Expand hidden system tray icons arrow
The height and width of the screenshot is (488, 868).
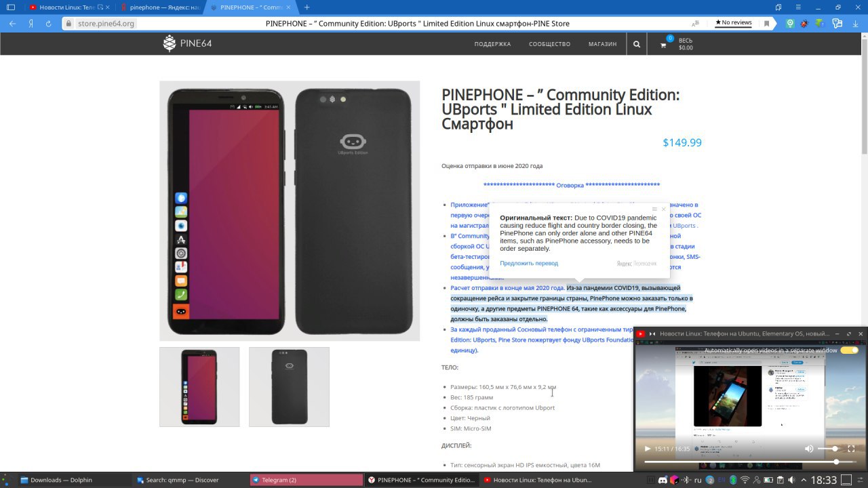[803, 480]
